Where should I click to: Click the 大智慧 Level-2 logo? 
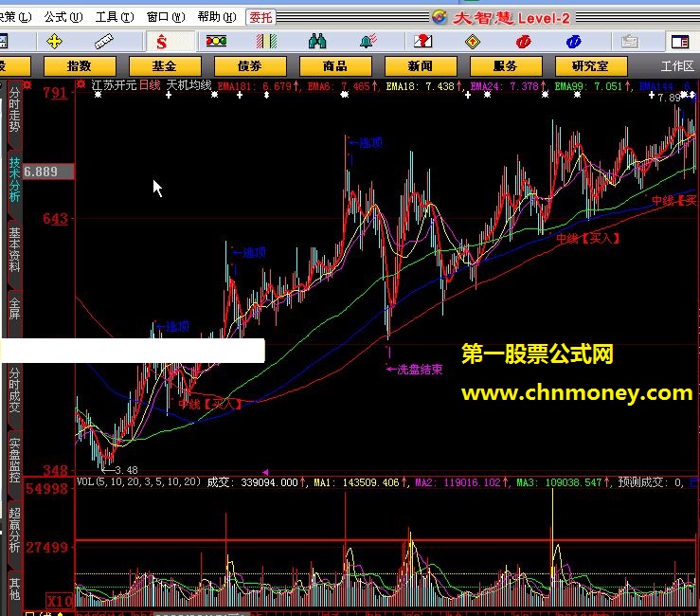[501, 18]
